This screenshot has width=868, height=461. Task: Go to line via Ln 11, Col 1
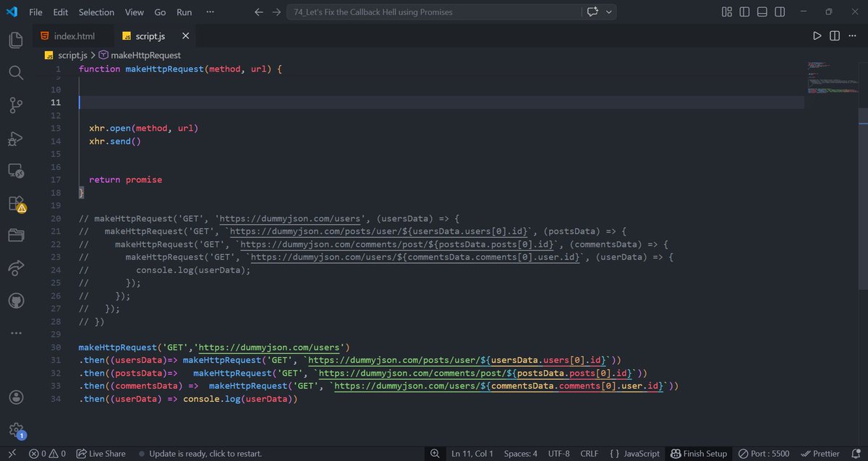pyautogui.click(x=472, y=454)
